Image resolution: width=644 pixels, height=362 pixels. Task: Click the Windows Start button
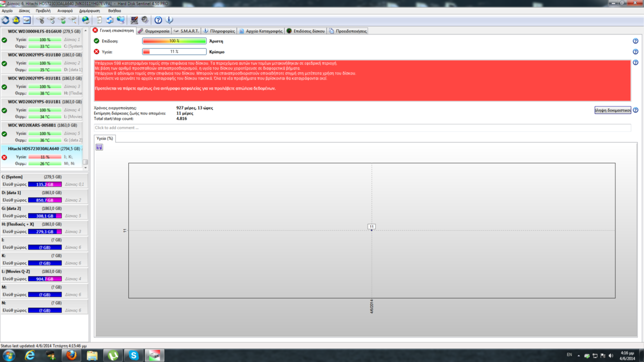point(9,355)
